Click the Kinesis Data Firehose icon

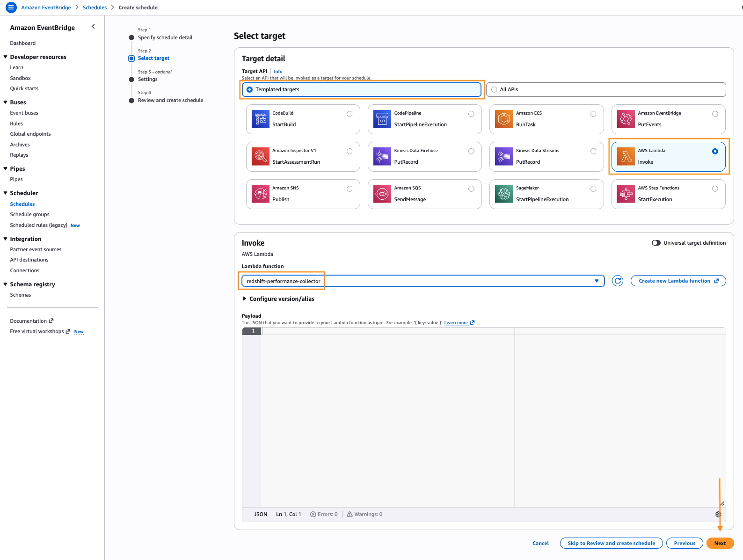pos(382,156)
